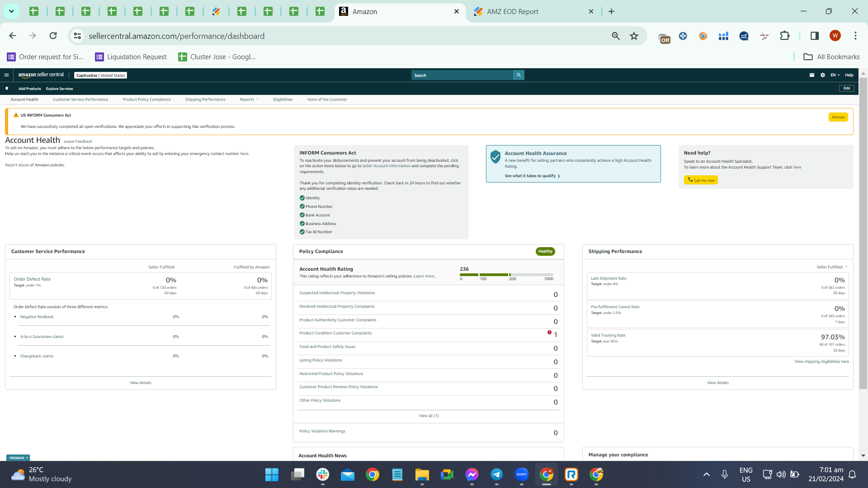Click the Call me now button
The height and width of the screenshot is (488, 868).
(701, 180)
